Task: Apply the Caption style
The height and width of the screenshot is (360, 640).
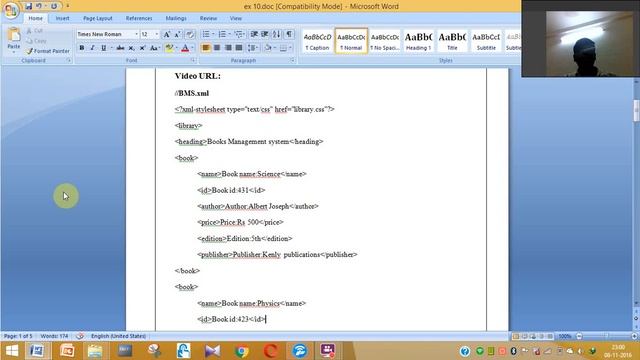Action: [x=317, y=41]
